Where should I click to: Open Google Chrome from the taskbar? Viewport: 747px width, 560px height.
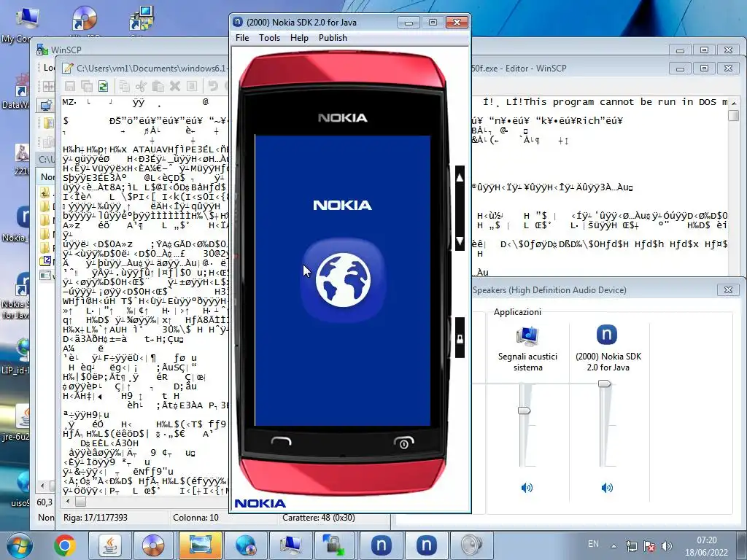tap(65, 545)
